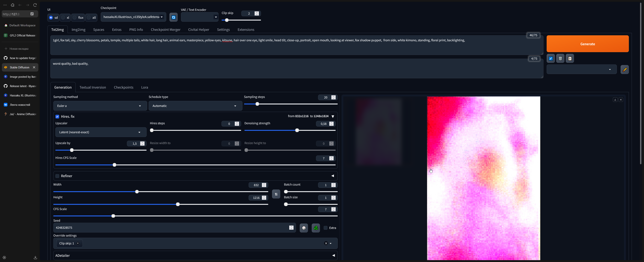Open the browser extensions icon
Screen dimensions: 644x262
click(x=13, y=5)
